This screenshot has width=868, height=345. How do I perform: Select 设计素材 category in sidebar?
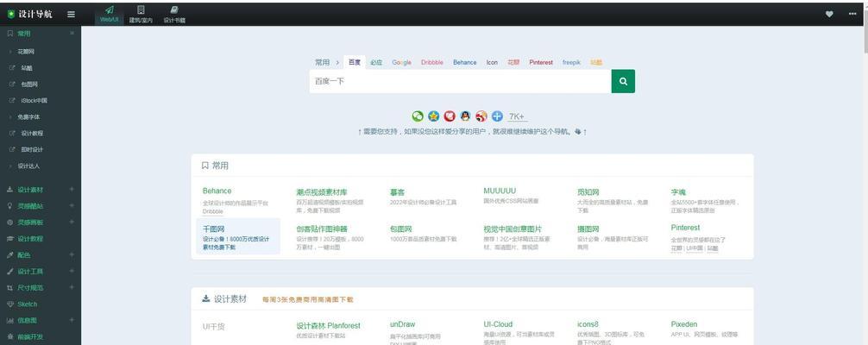(x=30, y=190)
